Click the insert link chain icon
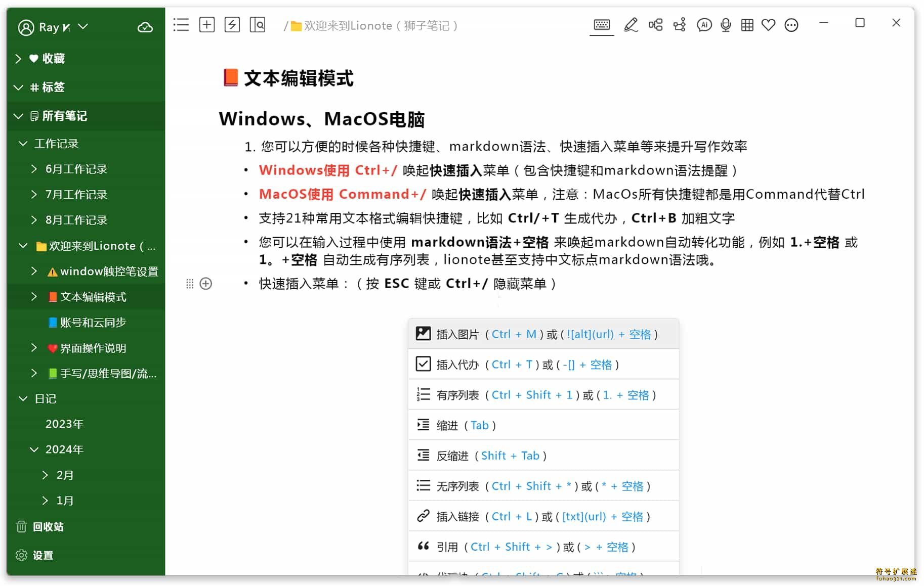Viewport: 924px width, 586px height. pos(423,516)
